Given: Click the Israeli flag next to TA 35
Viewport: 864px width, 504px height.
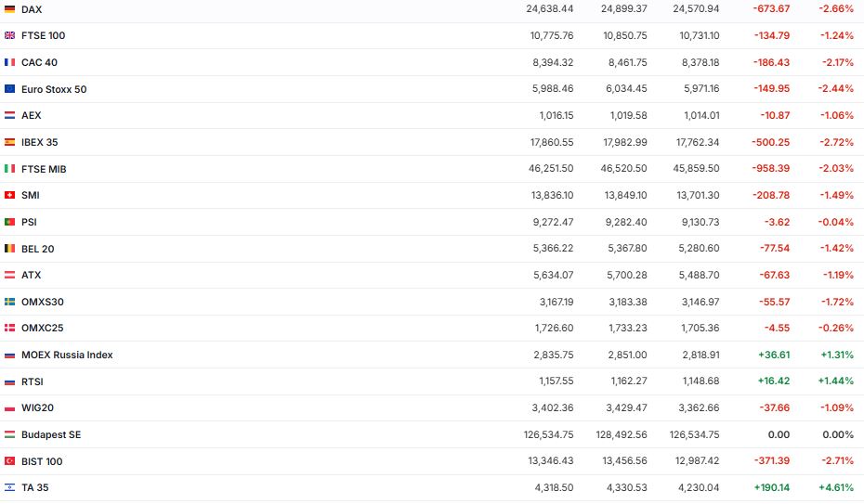Looking at the screenshot, I should tap(9, 487).
